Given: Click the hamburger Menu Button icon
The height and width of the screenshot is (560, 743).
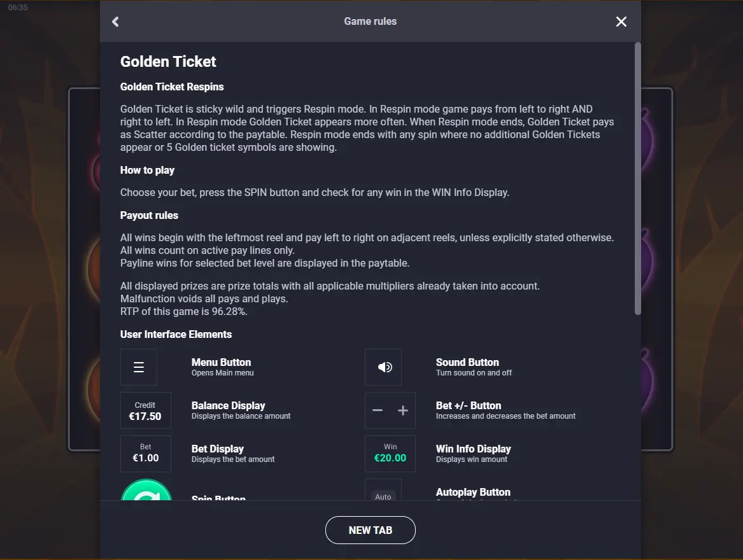Looking at the screenshot, I should 139,367.
